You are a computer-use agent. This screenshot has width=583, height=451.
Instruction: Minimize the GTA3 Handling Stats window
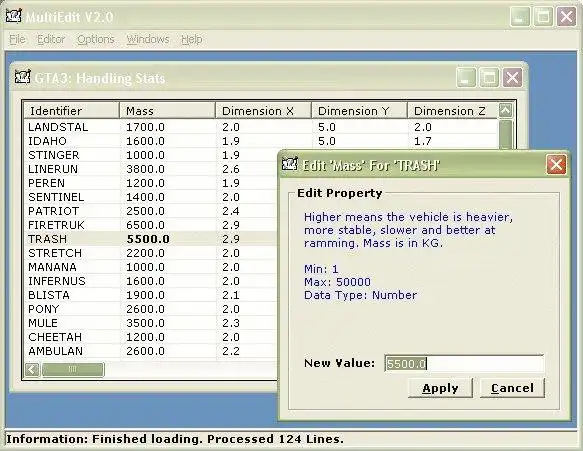466,78
